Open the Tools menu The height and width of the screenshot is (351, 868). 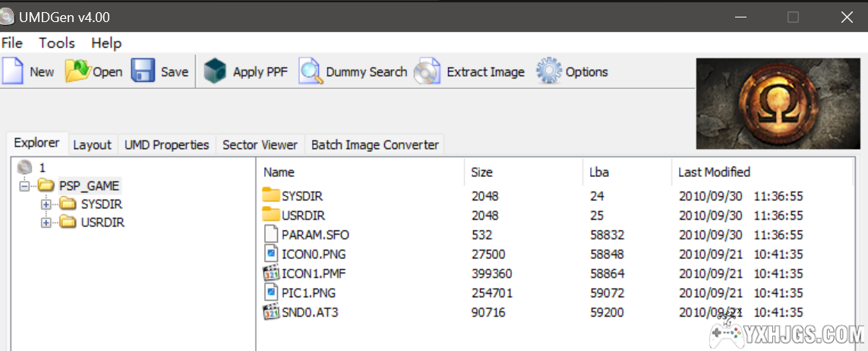coord(57,43)
